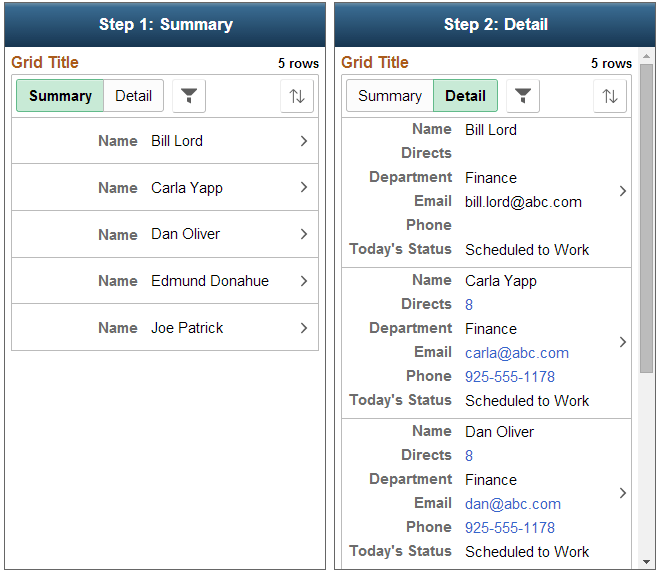
Task: Click the Step 2: Detail header
Action: pos(495,25)
